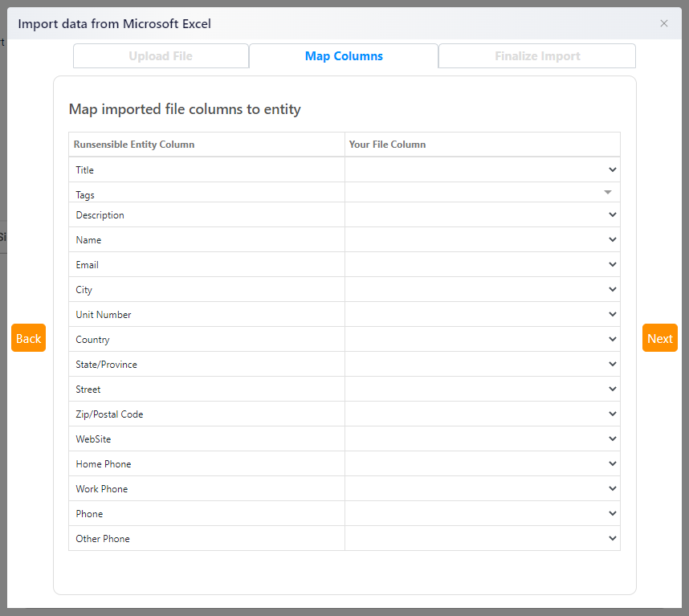Expand the Description file column dropdown
The height and width of the screenshot is (616, 689).
pos(483,215)
